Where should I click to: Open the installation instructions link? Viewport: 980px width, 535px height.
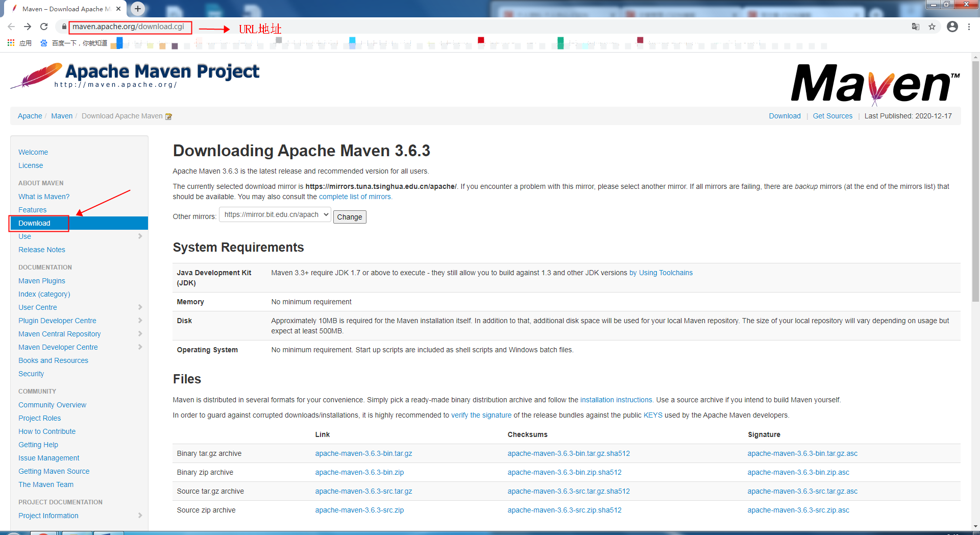(x=617, y=400)
